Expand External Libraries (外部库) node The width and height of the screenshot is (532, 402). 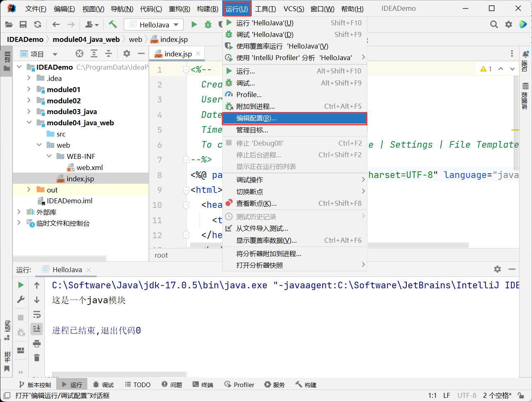[x=19, y=212]
